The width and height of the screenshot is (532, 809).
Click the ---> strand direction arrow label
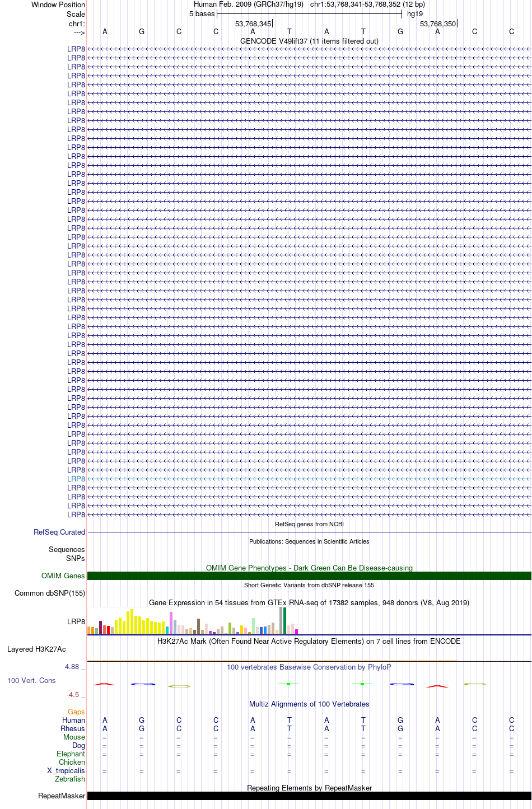pyautogui.click(x=79, y=32)
